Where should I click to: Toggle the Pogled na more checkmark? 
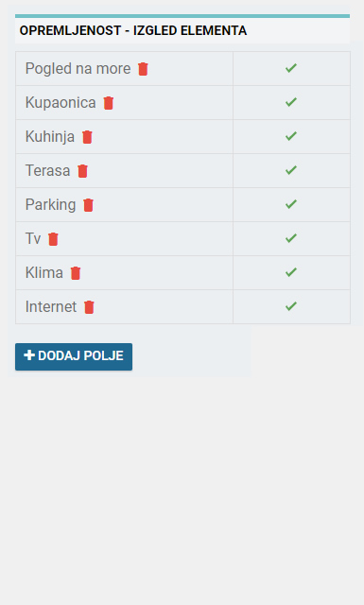(291, 68)
